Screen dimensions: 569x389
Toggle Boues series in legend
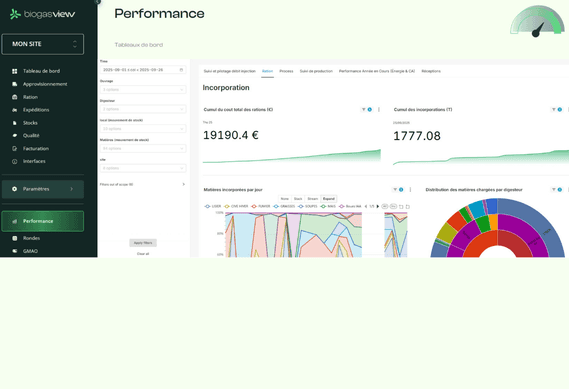point(350,206)
